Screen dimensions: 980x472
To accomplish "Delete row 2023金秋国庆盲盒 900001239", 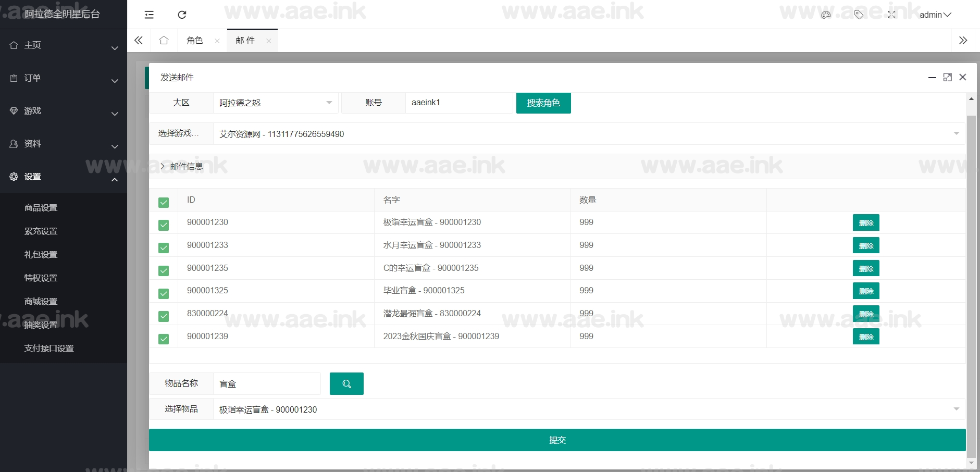I will (x=866, y=337).
